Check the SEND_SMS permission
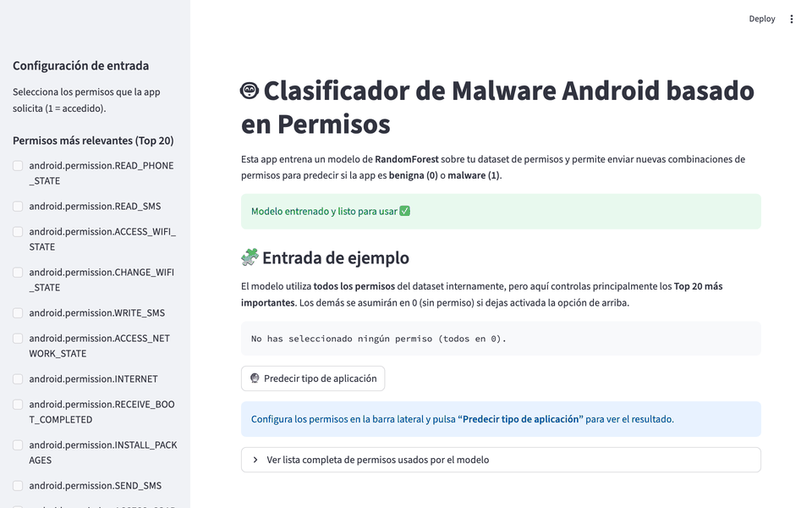 pos(18,486)
